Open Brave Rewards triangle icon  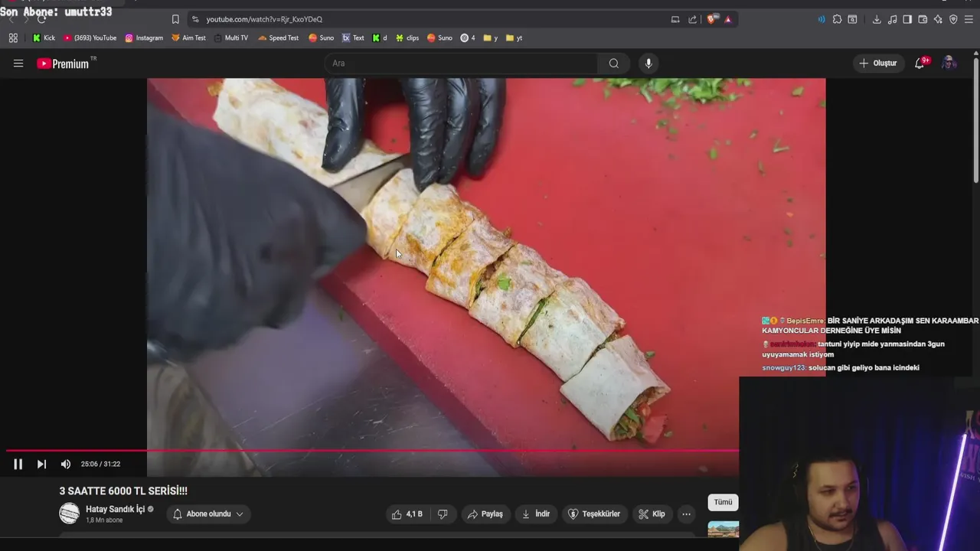[727, 19]
